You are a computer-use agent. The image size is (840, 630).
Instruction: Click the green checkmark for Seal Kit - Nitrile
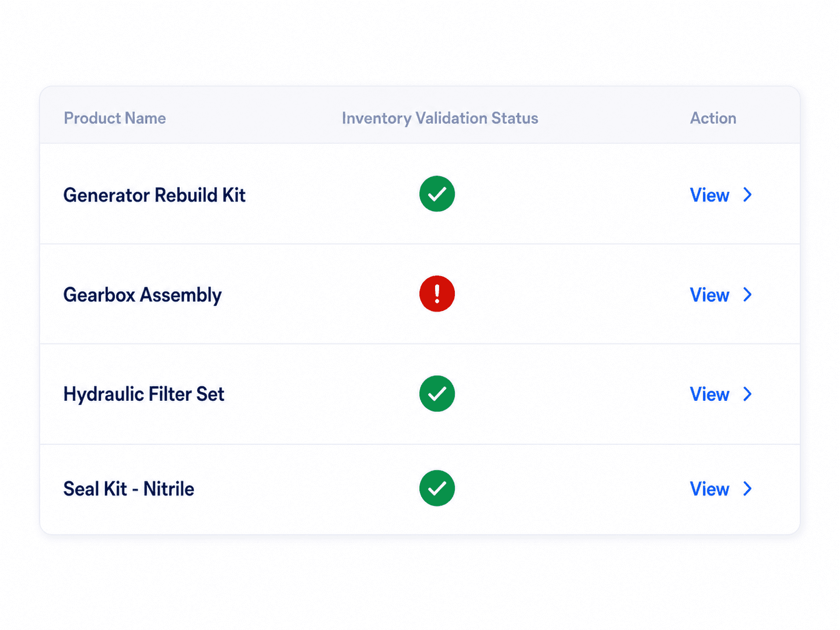click(437, 488)
